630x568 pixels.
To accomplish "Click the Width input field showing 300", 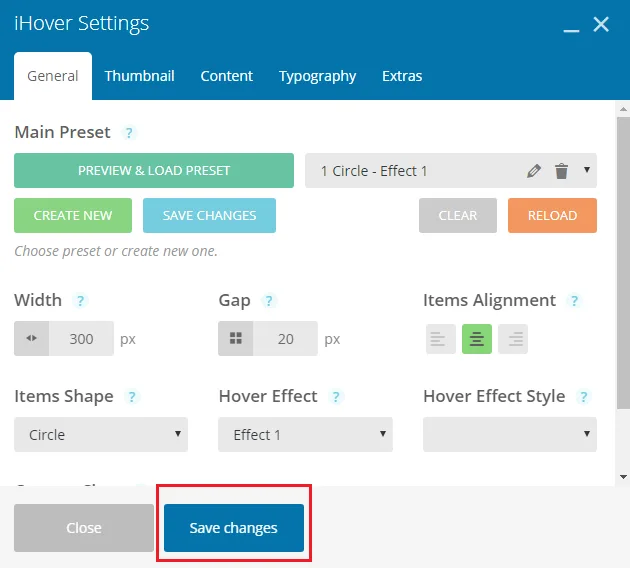I will pyautogui.click(x=81, y=338).
